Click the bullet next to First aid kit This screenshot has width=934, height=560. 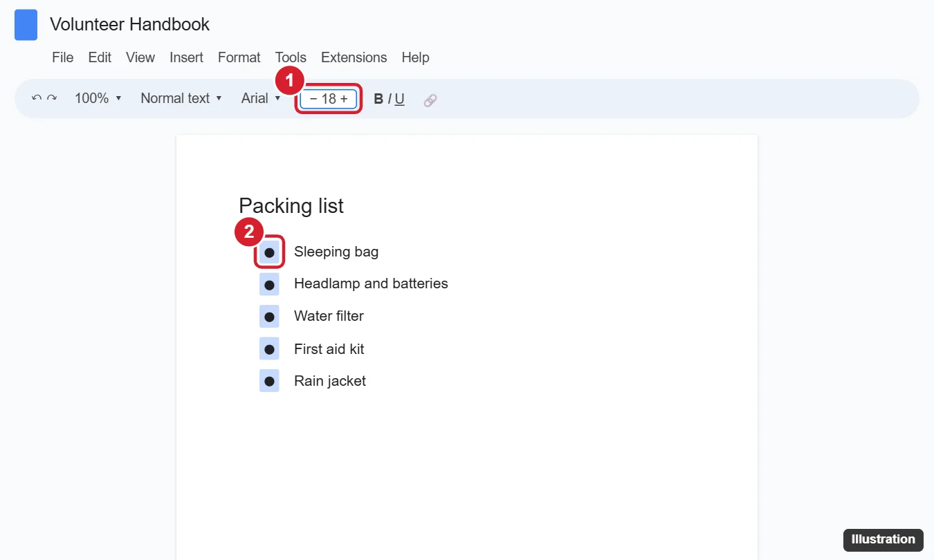tap(269, 349)
